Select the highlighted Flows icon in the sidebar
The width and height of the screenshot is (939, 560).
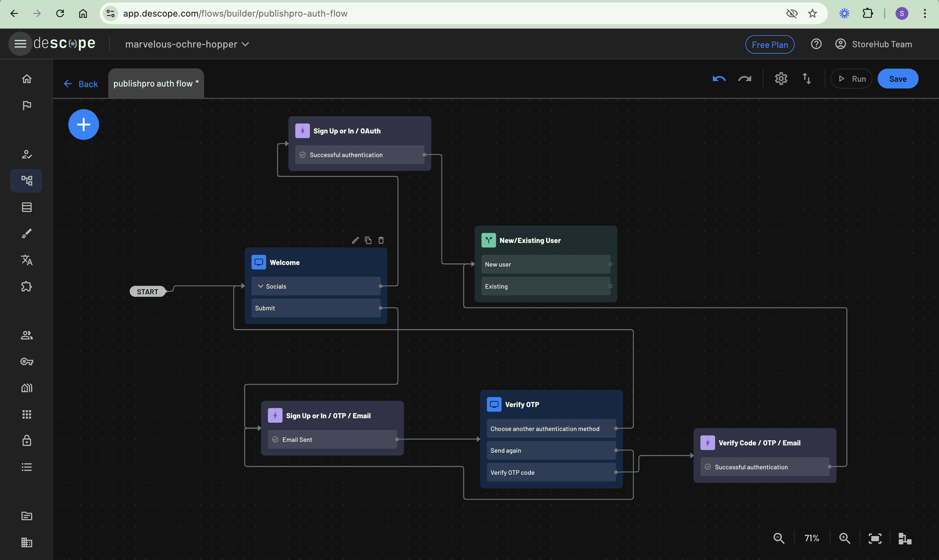(27, 181)
